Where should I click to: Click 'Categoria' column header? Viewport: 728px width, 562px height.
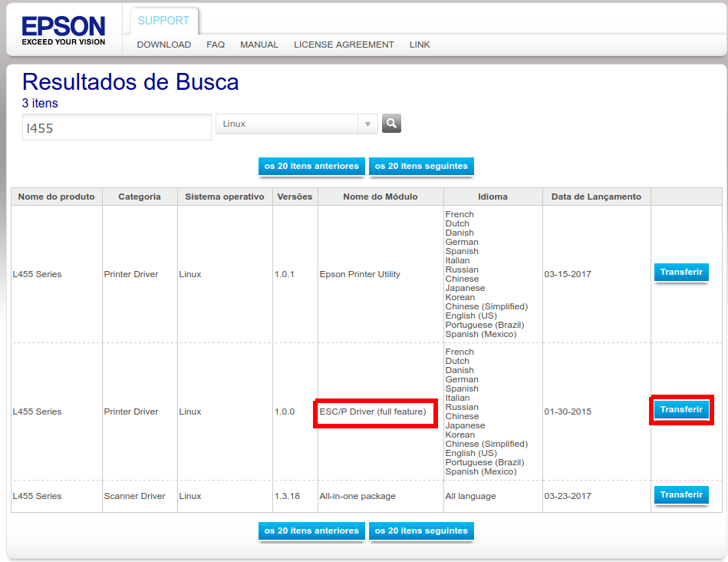click(140, 197)
